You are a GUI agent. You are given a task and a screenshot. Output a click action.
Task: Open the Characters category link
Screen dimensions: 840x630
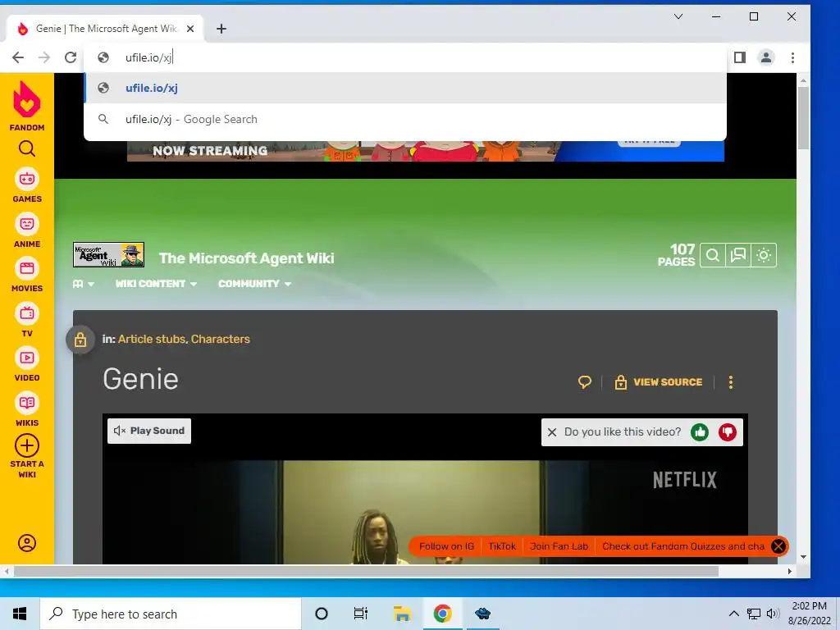pos(220,339)
